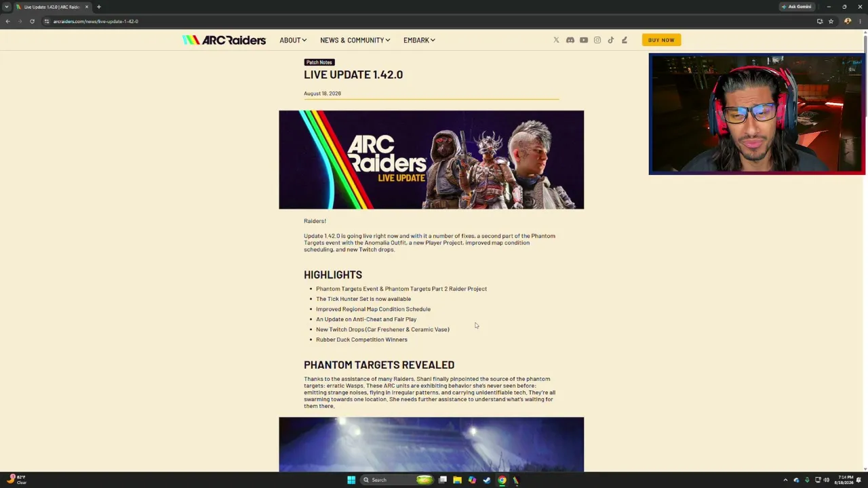This screenshot has height=488, width=868.
Task: Click the last social icon beside TikTok
Action: pos(624,40)
